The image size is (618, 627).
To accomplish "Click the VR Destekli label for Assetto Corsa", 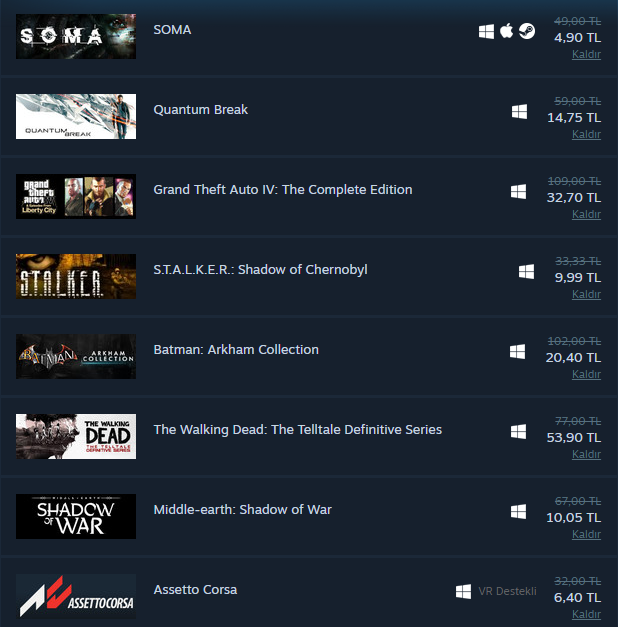I will click(x=507, y=591).
